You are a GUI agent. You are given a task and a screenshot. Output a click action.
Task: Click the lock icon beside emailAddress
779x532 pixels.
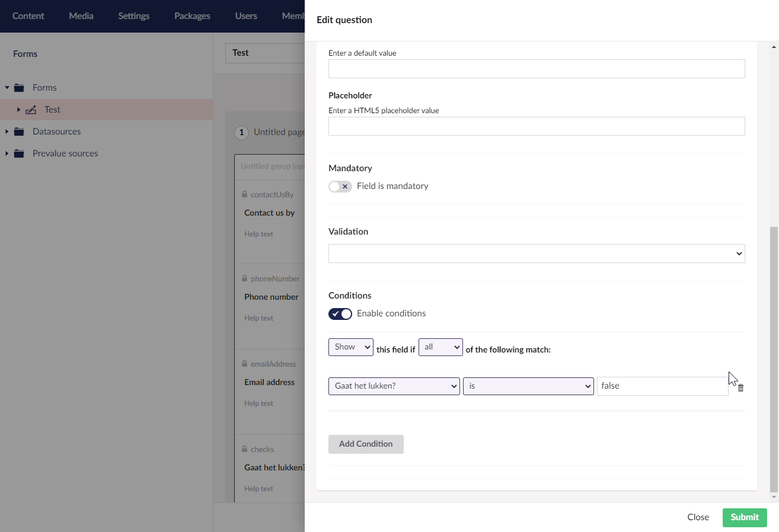244,364
